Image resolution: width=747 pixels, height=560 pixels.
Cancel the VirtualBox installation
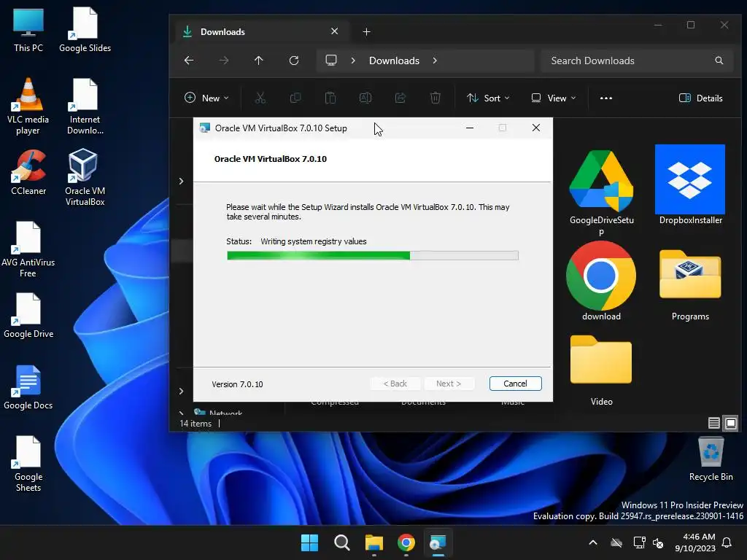coord(516,384)
